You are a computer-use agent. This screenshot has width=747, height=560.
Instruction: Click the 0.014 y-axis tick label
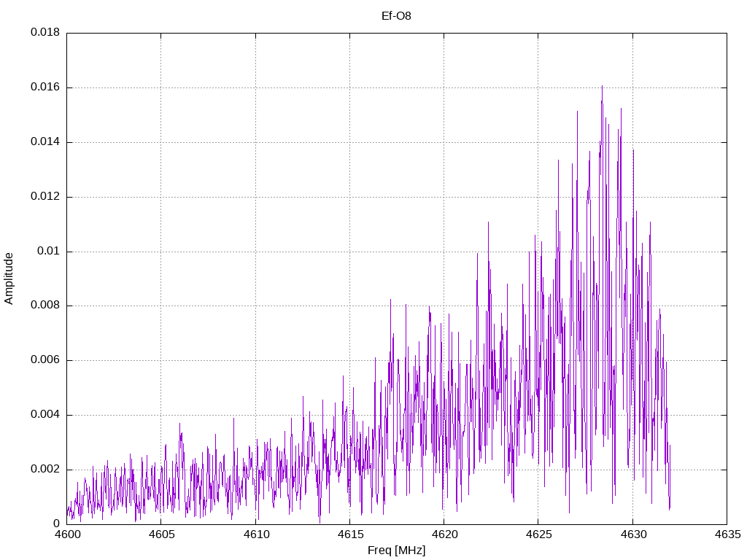45,142
